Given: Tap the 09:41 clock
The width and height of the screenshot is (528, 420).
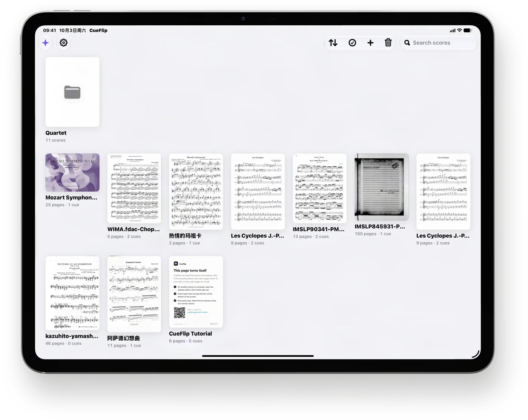Looking at the screenshot, I should pyautogui.click(x=49, y=30).
